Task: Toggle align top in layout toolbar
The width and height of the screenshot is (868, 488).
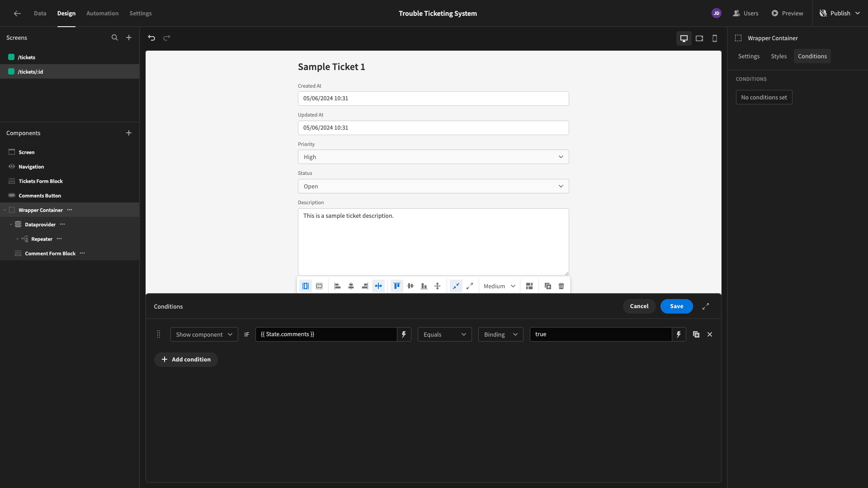Action: (397, 286)
